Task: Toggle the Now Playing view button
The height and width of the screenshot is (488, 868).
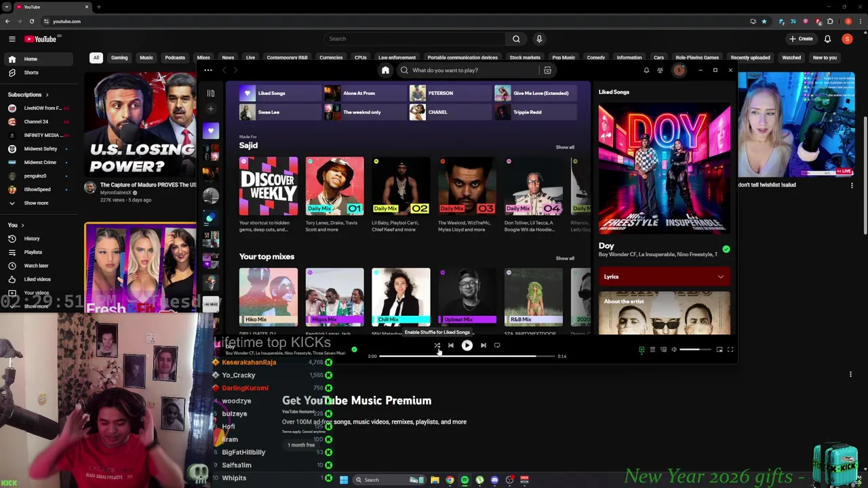Action: pyautogui.click(x=642, y=350)
